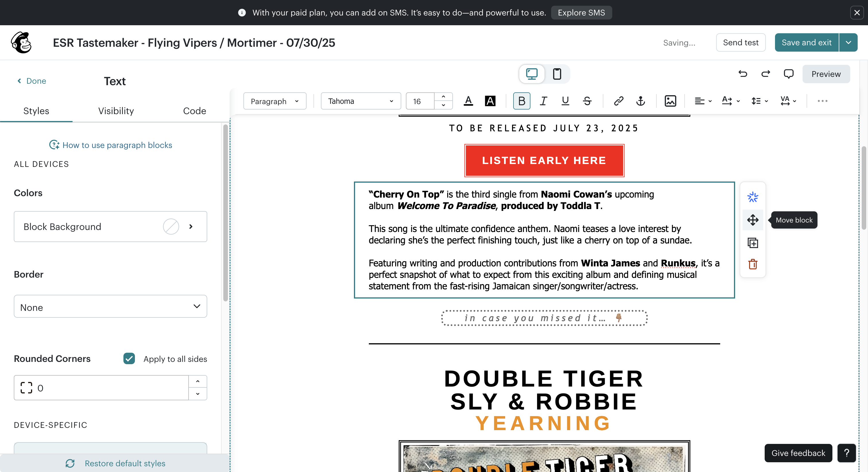Increase the font size with up arrow

coord(443,97)
